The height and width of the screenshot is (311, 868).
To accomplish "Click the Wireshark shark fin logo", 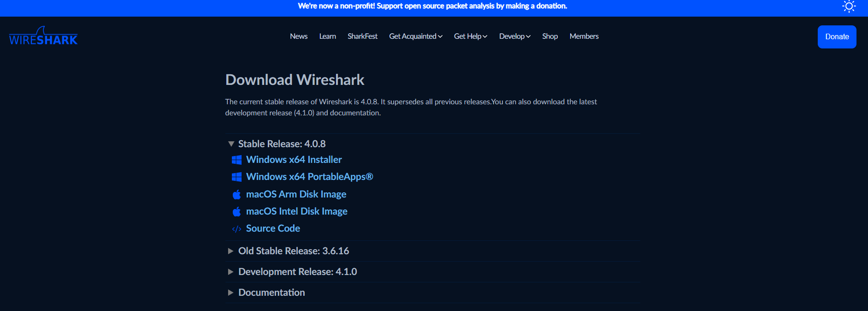I will point(43,36).
